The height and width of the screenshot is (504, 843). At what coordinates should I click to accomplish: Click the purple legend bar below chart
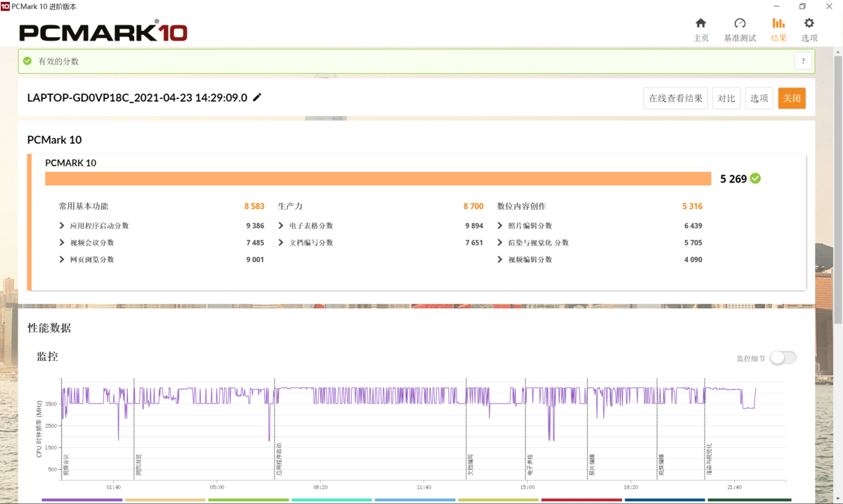pos(82,500)
